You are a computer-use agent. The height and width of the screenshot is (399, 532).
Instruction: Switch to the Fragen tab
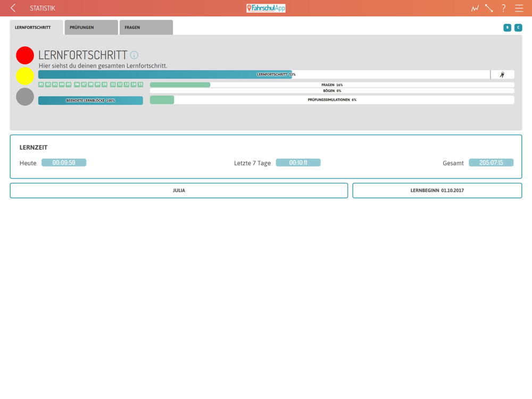point(146,28)
